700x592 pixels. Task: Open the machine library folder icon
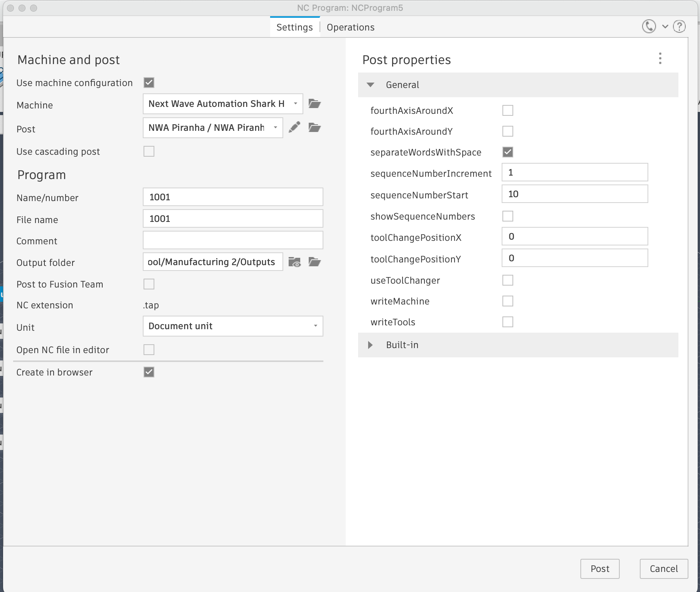coord(314,104)
